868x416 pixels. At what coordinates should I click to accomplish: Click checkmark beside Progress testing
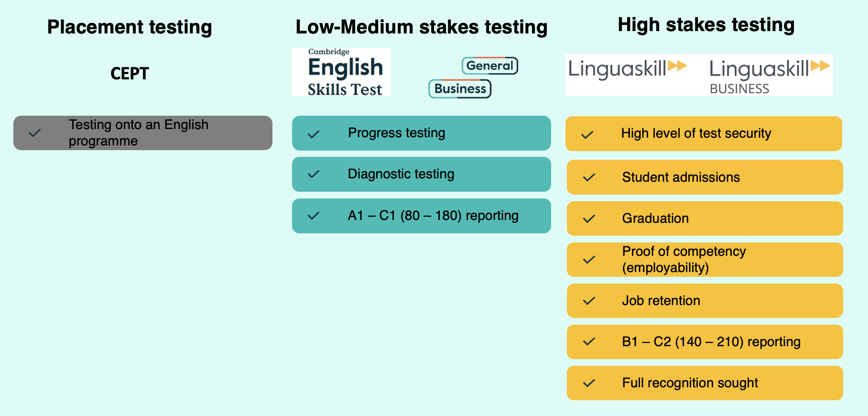(314, 134)
